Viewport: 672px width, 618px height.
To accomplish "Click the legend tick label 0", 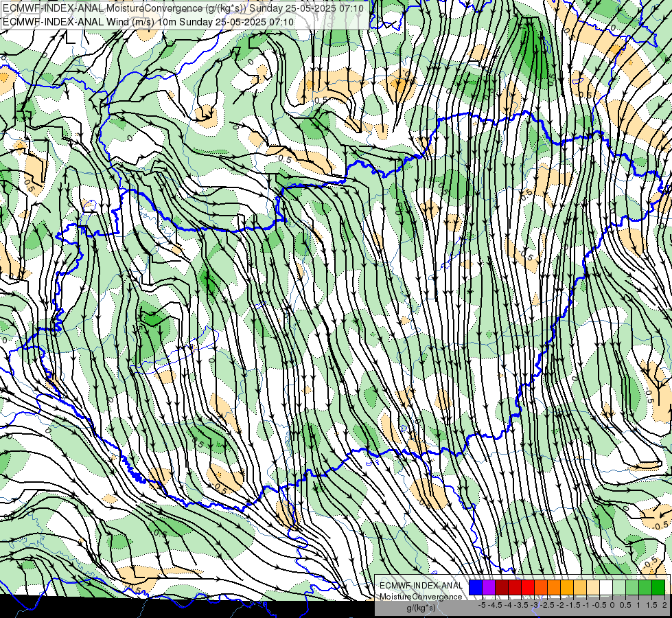I will [x=612, y=605].
